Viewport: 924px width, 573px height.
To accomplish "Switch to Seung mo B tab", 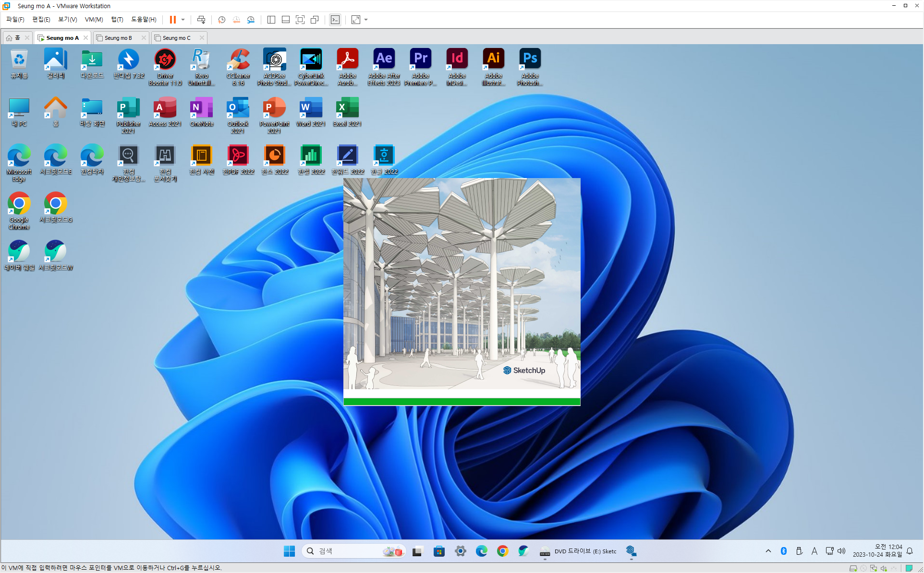I will pyautogui.click(x=118, y=38).
